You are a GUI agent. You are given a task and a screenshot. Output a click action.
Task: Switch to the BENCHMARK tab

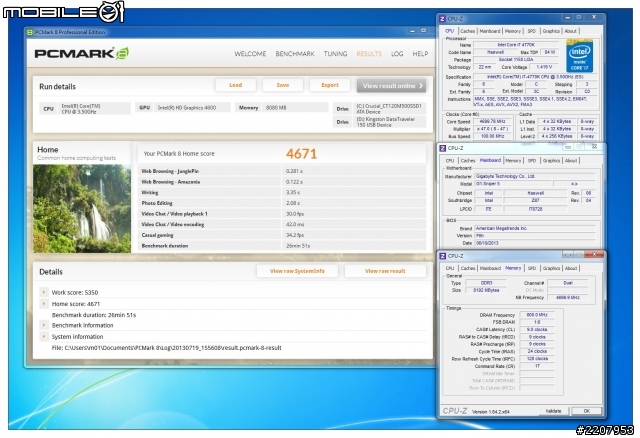pos(295,54)
